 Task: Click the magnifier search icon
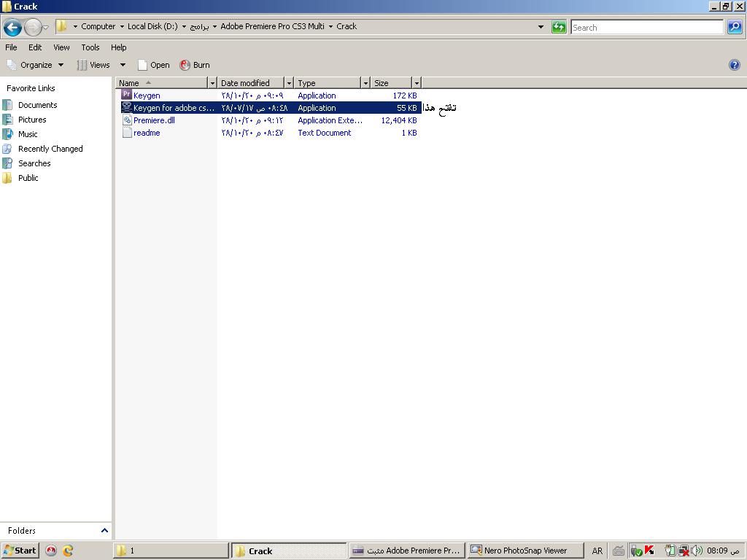735,27
